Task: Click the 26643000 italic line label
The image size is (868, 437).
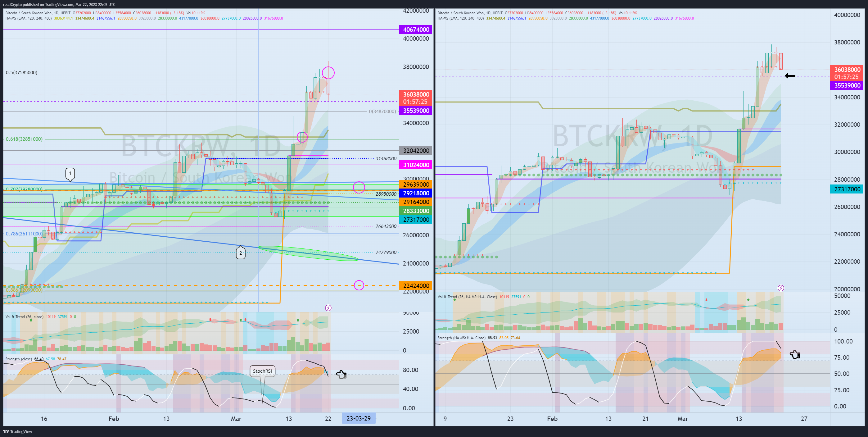Action: [386, 226]
